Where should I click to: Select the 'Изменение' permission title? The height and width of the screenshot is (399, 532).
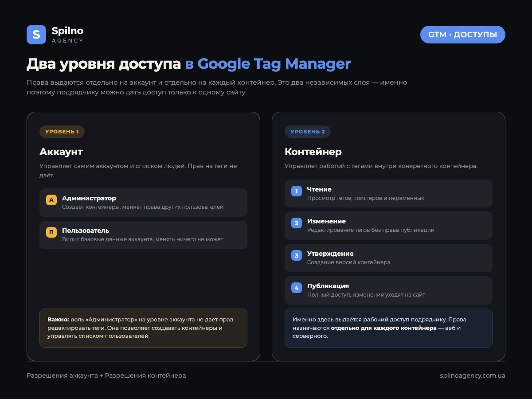coord(326,221)
